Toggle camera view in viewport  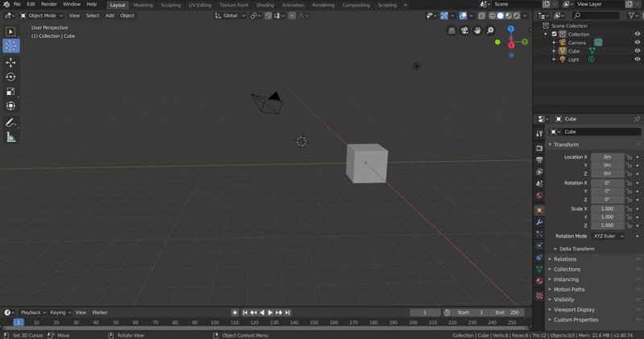point(464,31)
